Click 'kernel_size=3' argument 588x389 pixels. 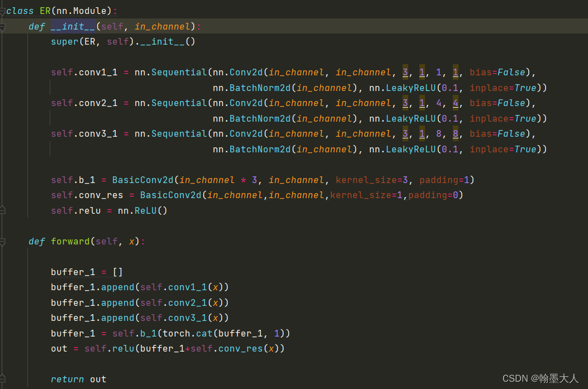coord(372,180)
